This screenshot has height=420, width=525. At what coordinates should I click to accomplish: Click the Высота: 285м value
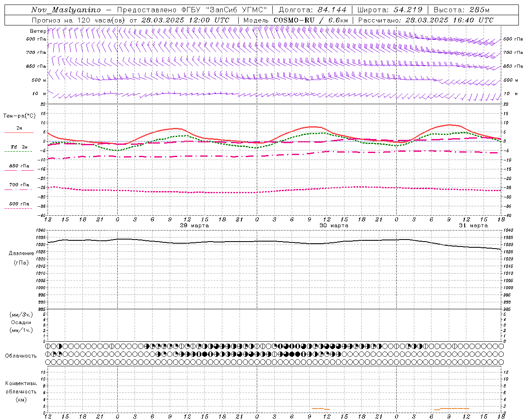pyautogui.click(x=461, y=10)
